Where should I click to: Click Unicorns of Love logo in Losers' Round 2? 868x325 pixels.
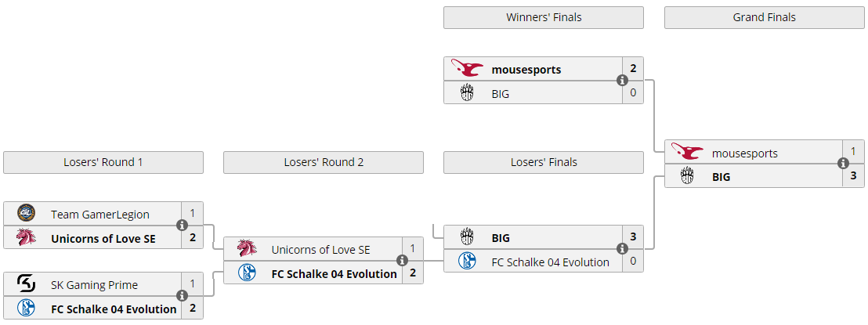tap(247, 249)
